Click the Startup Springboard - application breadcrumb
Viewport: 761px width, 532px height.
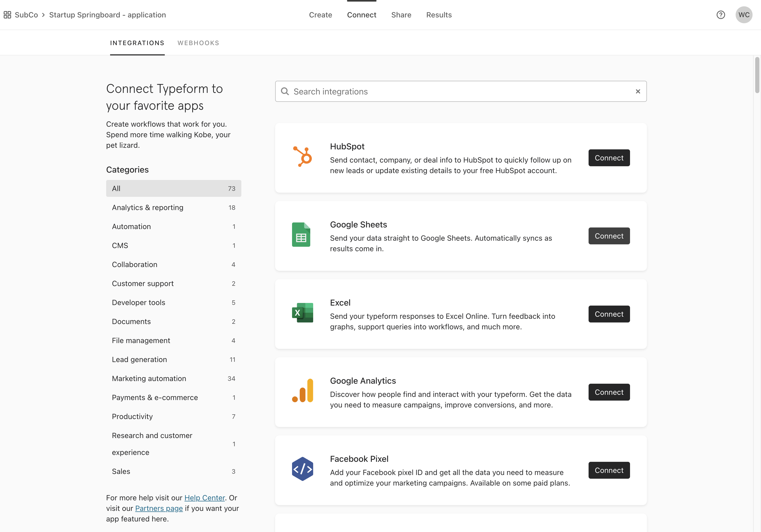click(x=107, y=15)
